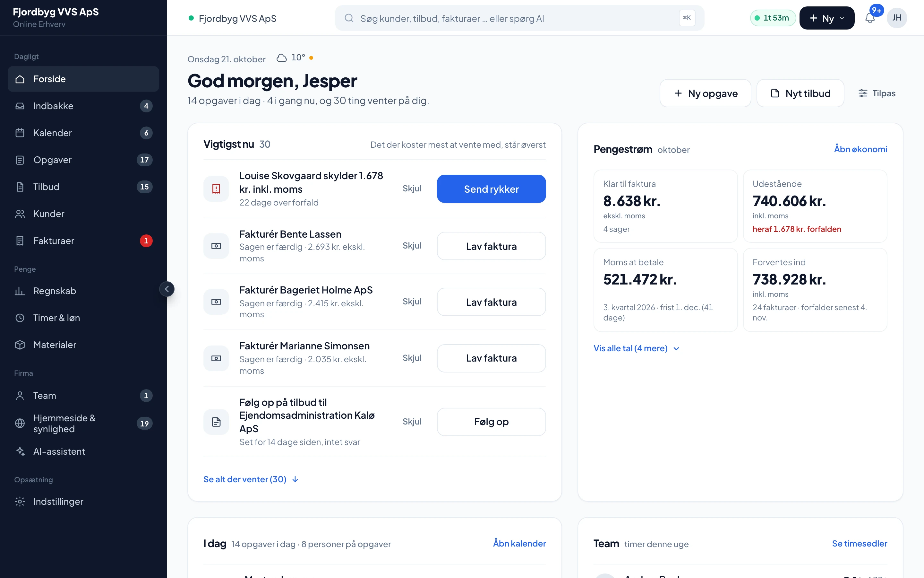Hide the Bageriet Holme ApS item with Skjul
924x578 pixels.
coord(412,302)
